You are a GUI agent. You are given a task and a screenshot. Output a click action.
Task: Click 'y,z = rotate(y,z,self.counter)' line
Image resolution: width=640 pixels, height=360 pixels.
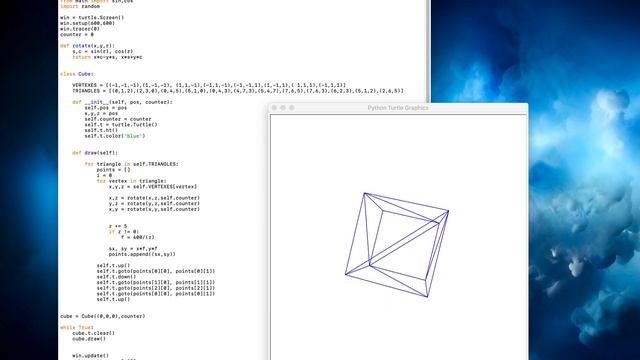coord(154,204)
